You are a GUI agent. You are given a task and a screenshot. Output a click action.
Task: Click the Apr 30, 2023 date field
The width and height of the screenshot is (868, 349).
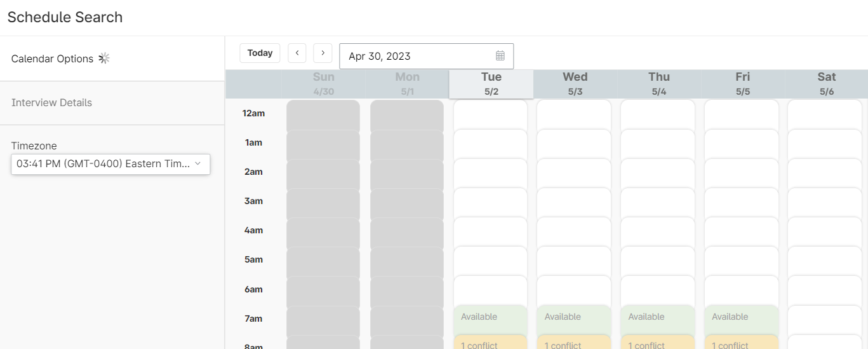click(419, 56)
